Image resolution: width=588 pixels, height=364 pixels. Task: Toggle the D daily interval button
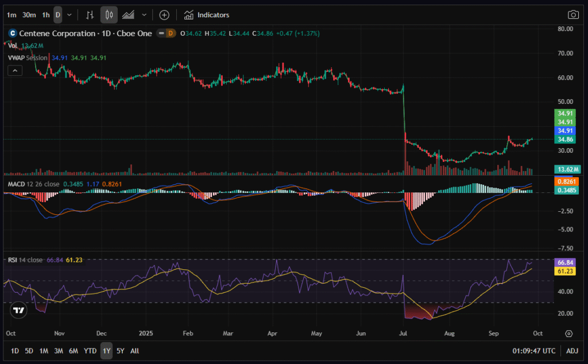click(x=57, y=15)
